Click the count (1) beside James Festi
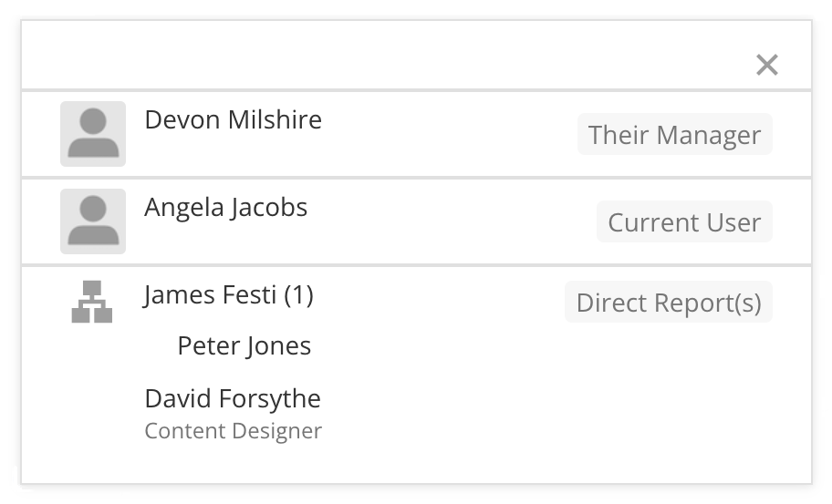 298,294
